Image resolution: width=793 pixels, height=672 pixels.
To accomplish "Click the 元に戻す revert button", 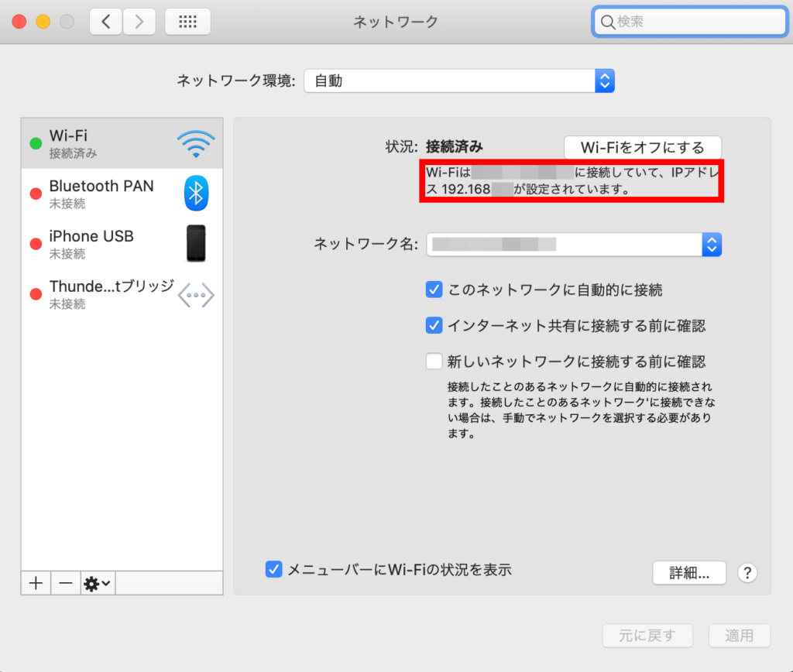I will 647,635.
